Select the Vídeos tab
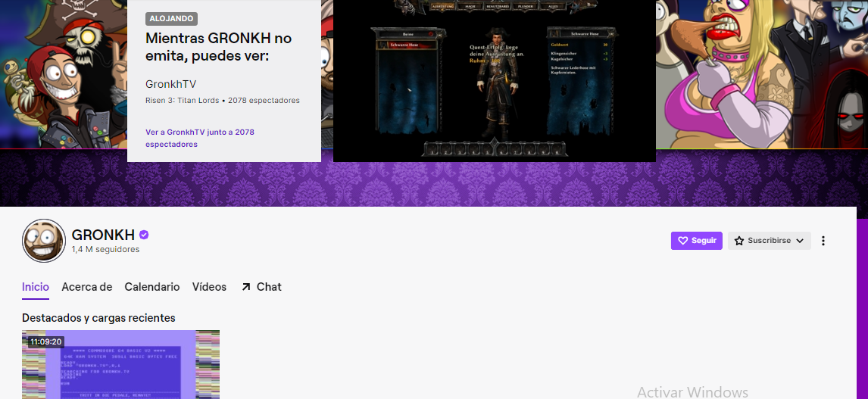 [x=209, y=287]
